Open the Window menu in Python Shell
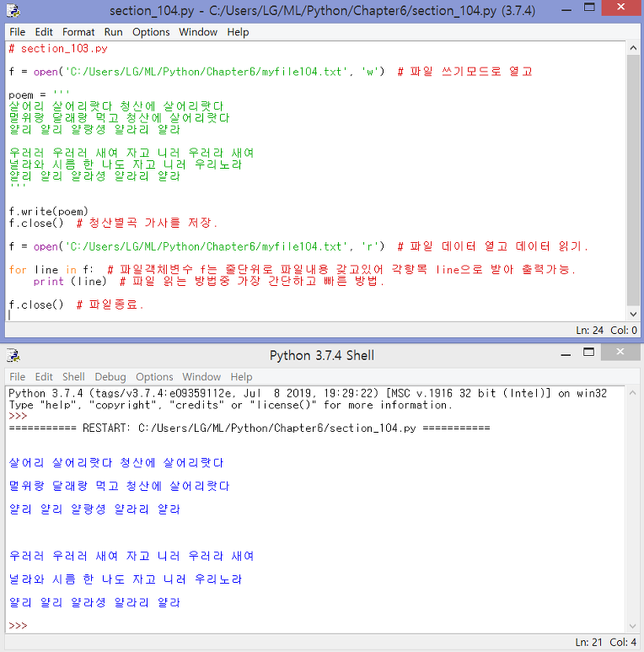Image resolution: width=644 pixels, height=652 pixels. pyautogui.click(x=201, y=377)
